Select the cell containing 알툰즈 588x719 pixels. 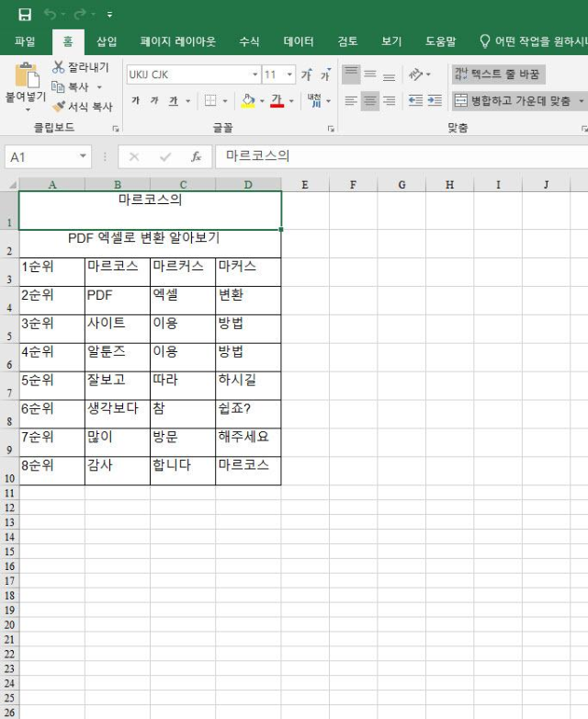click(118, 357)
